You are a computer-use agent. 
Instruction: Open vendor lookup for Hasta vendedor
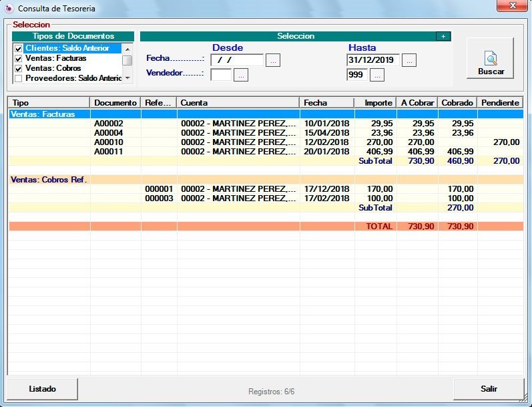tap(377, 75)
